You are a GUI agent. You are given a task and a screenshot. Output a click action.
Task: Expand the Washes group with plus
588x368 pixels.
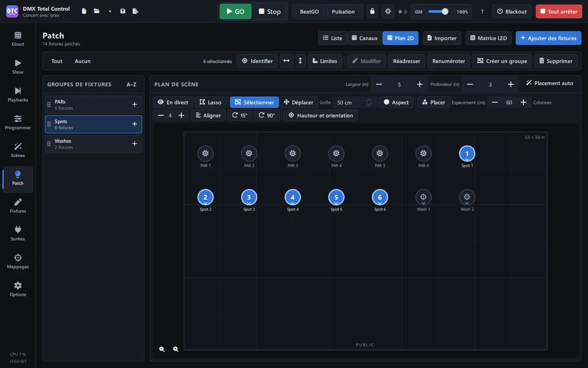click(134, 144)
